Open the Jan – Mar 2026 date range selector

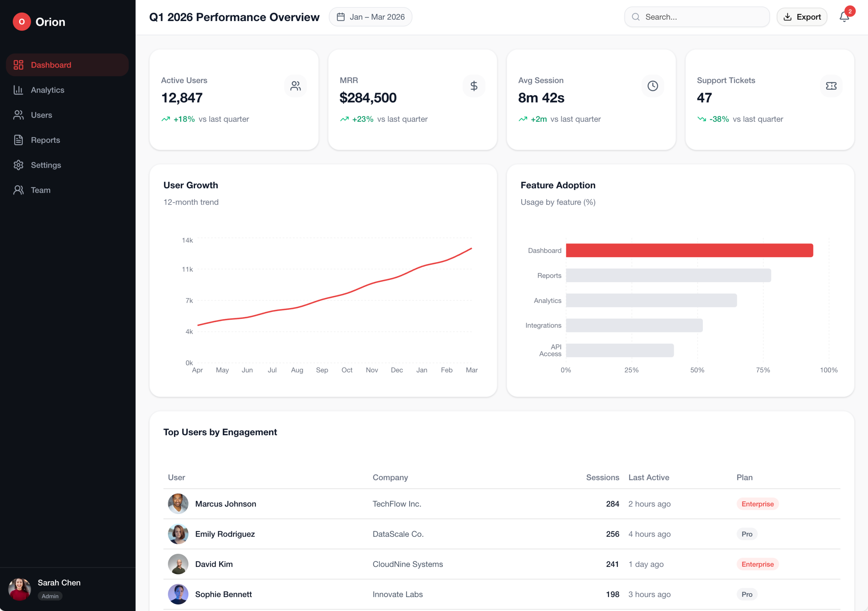tap(370, 17)
